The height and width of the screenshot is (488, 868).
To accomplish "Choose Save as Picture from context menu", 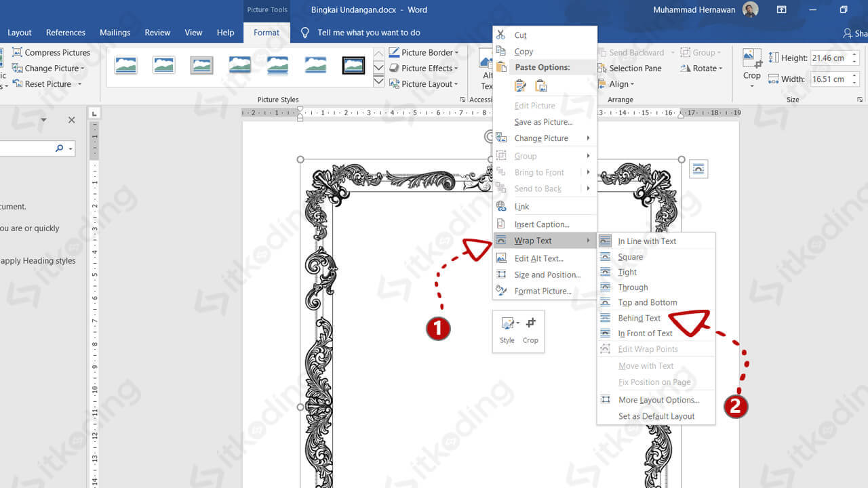I will [545, 122].
